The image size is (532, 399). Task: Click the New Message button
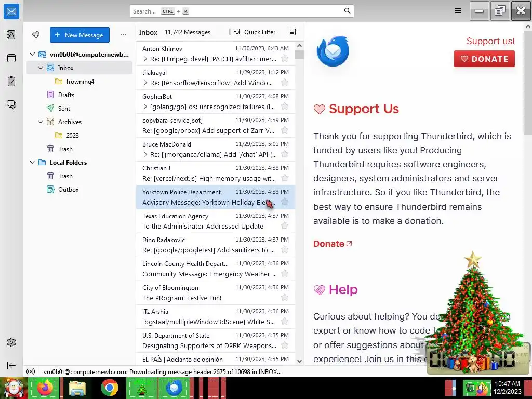tap(79, 35)
